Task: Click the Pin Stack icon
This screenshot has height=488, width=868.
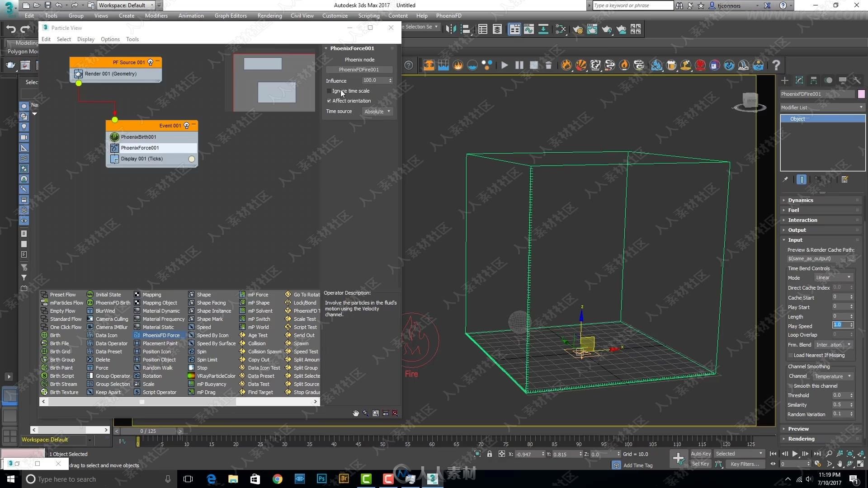Action: click(785, 179)
